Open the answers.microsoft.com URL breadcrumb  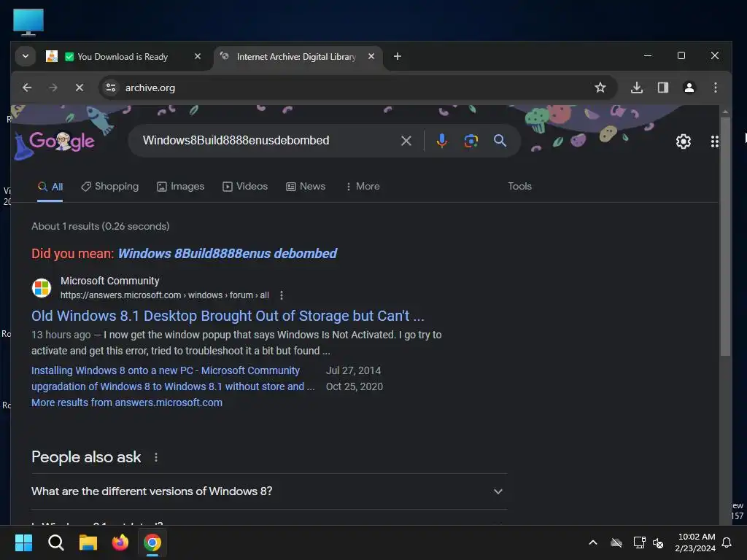pyautogui.click(x=164, y=295)
